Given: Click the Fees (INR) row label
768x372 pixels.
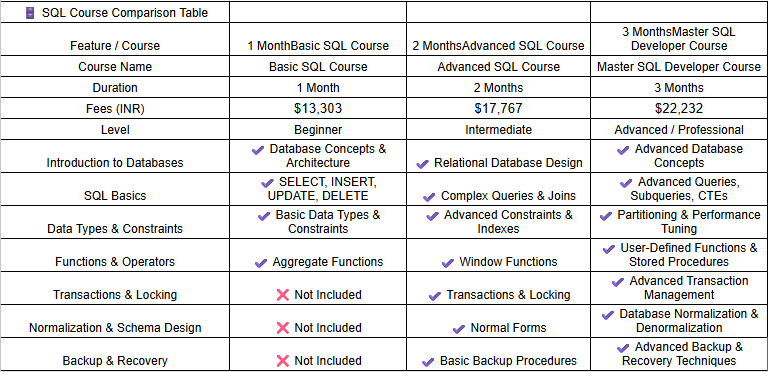Looking at the screenshot, I should coord(115,108).
